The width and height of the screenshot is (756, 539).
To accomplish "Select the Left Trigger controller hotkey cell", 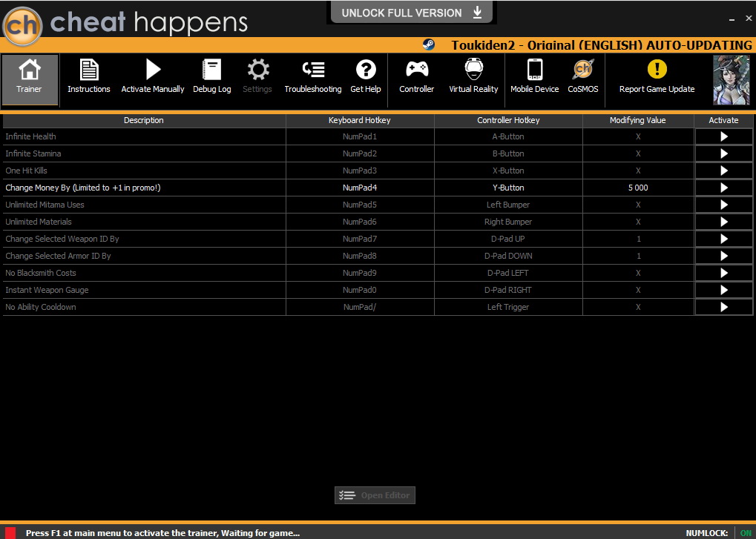I will tap(508, 308).
